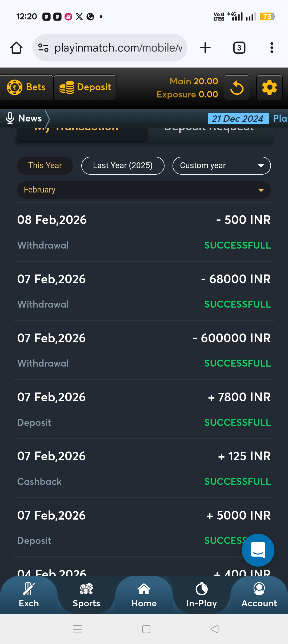Select the This Year filter
The height and width of the screenshot is (644, 288).
pyautogui.click(x=45, y=166)
